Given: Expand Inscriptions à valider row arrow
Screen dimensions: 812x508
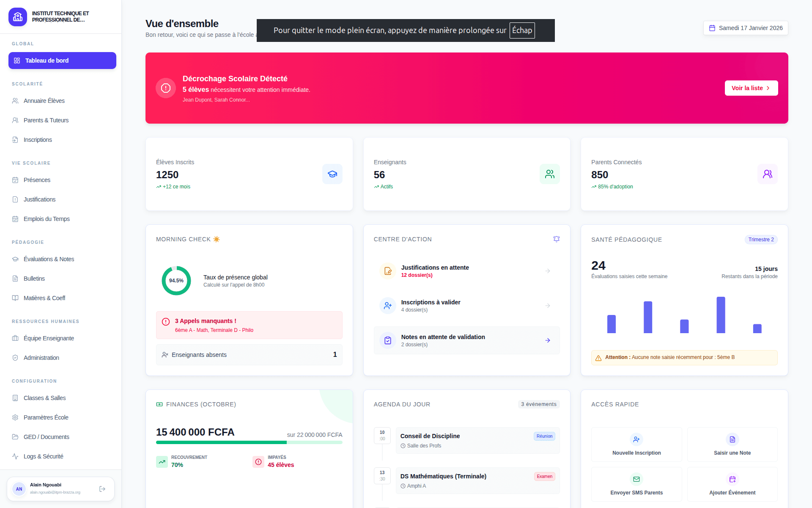Looking at the screenshot, I should click(x=548, y=306).
